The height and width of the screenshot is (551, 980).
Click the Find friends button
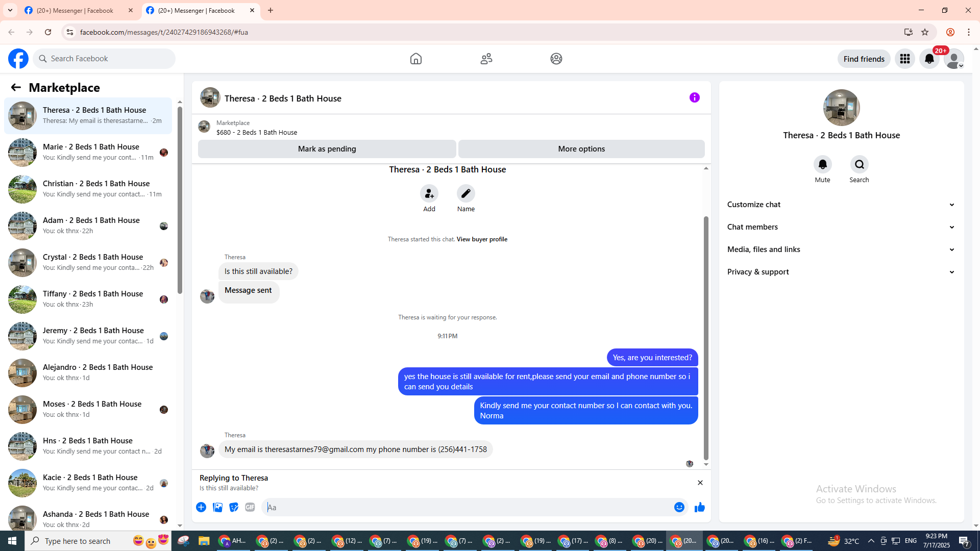(x=864, y=59)
